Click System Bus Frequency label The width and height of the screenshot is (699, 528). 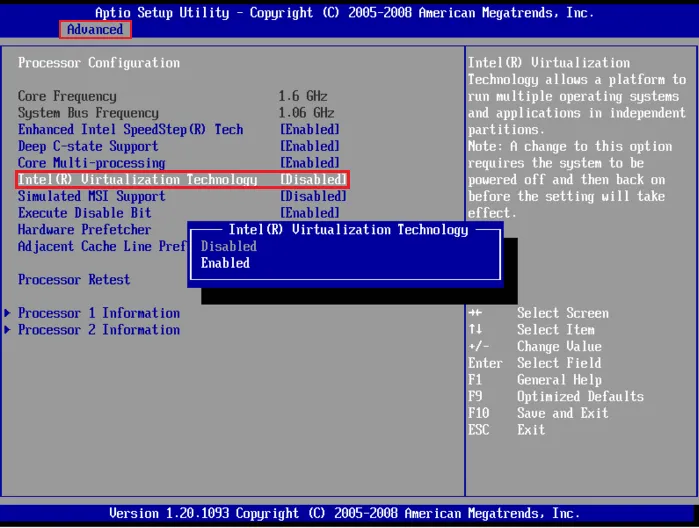click(x=88, y=113)
